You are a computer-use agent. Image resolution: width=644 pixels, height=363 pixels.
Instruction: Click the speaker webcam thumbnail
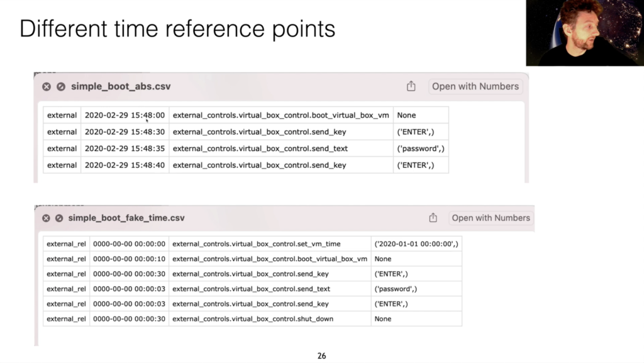point(585,33)
